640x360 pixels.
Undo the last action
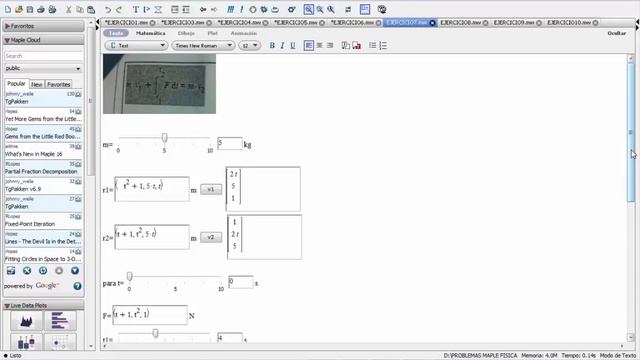(107, 9)
